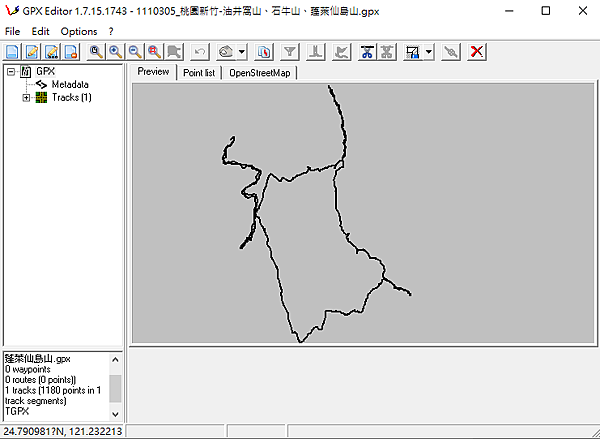Click the new blank file toolbar icon

12,52
